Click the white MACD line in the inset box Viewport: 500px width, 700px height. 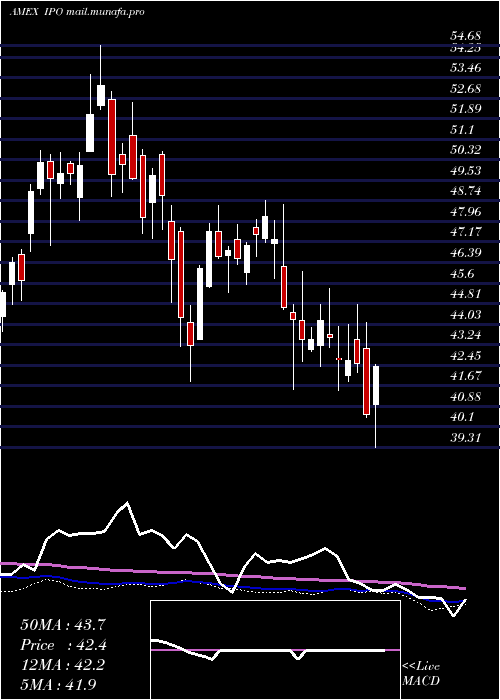click(x=268, y=650)
